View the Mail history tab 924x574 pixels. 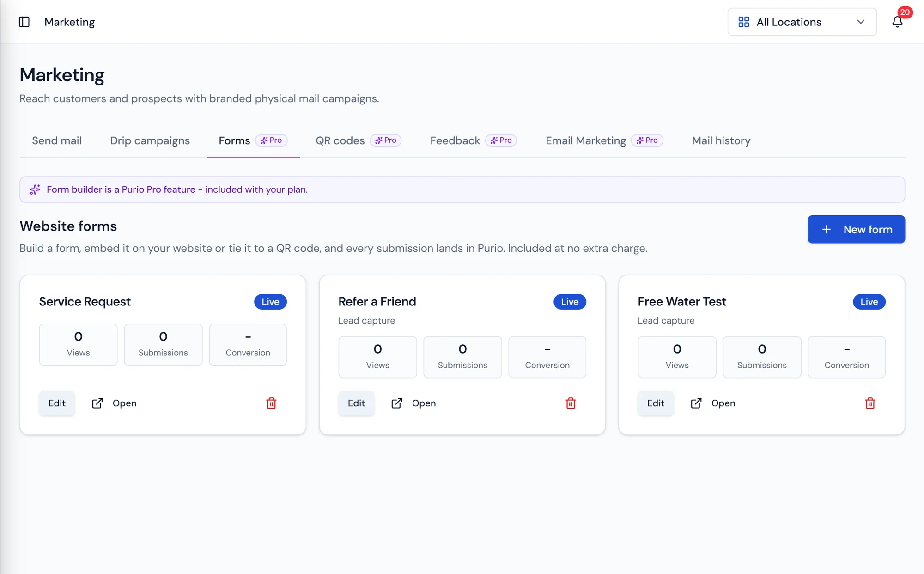click(721, 140)
